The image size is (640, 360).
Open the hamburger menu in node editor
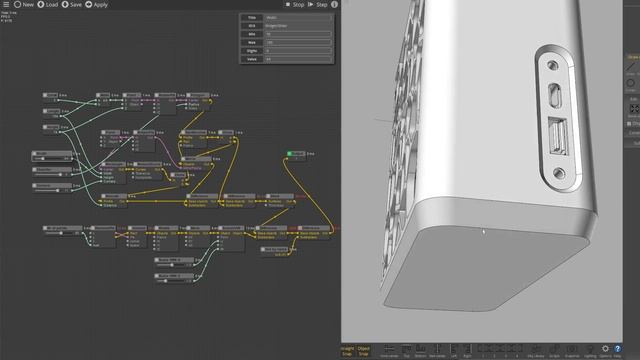tap(6, 4)
